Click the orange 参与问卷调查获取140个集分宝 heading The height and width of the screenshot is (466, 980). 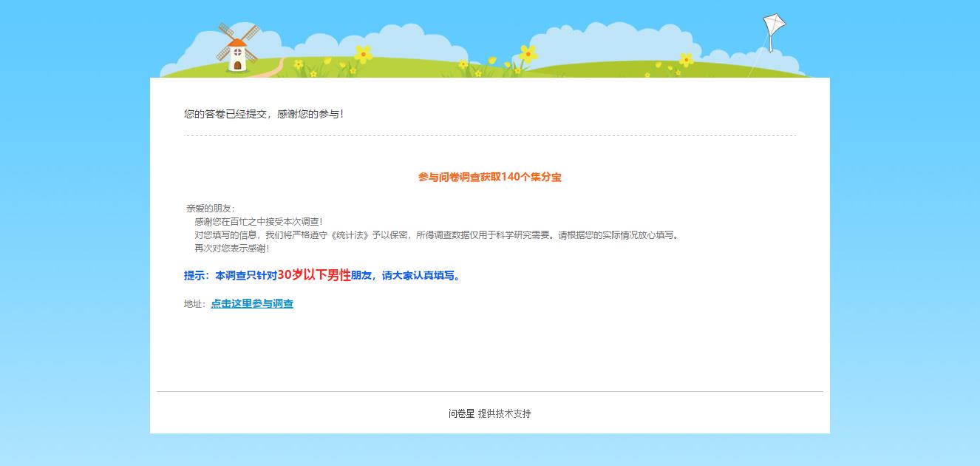489,177
